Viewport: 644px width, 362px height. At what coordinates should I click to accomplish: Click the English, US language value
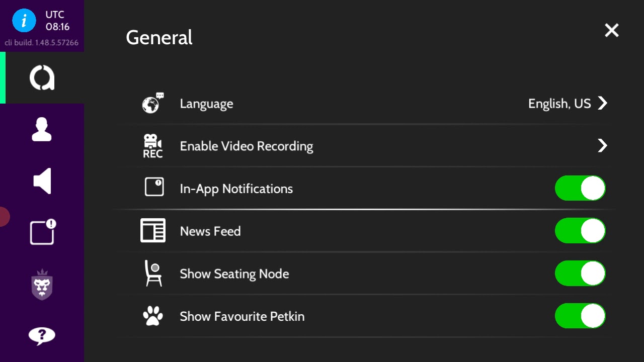(559, 104)
